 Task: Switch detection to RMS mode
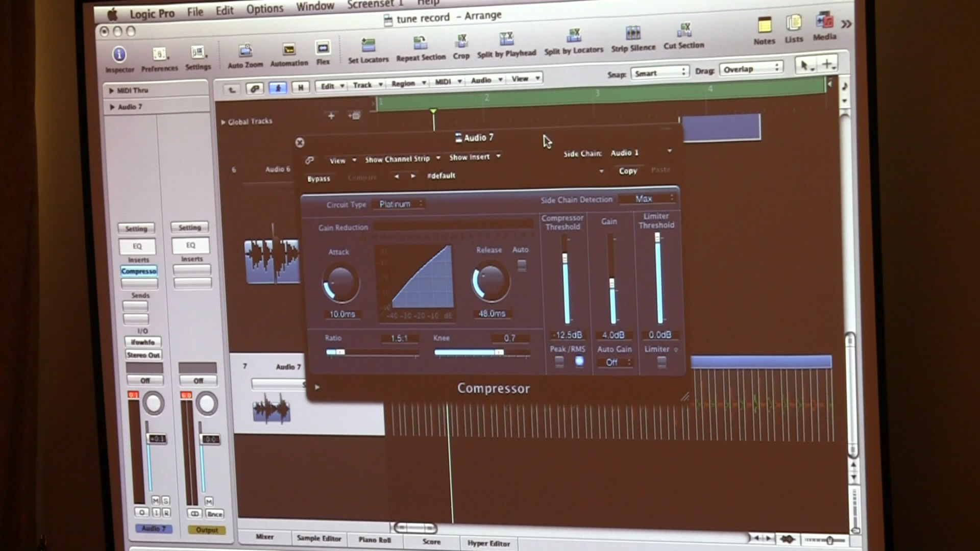pyautogui.click(x=579, y=361)
